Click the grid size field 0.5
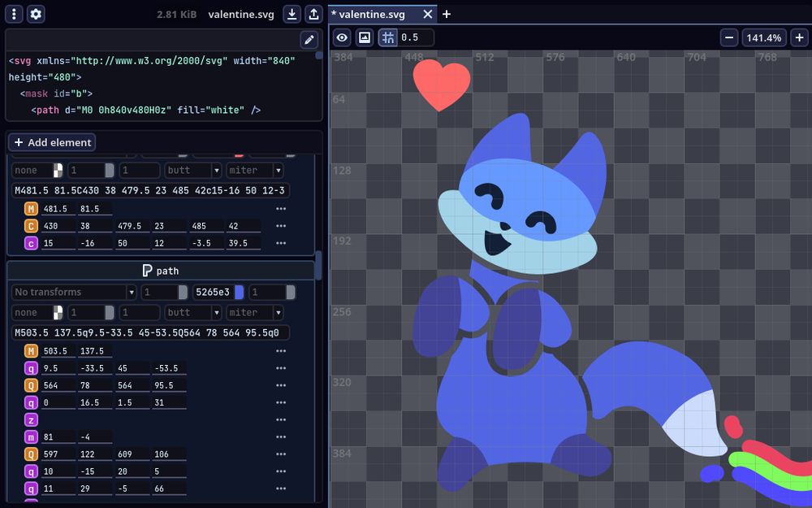812x508 pixels. pos(416,37)
